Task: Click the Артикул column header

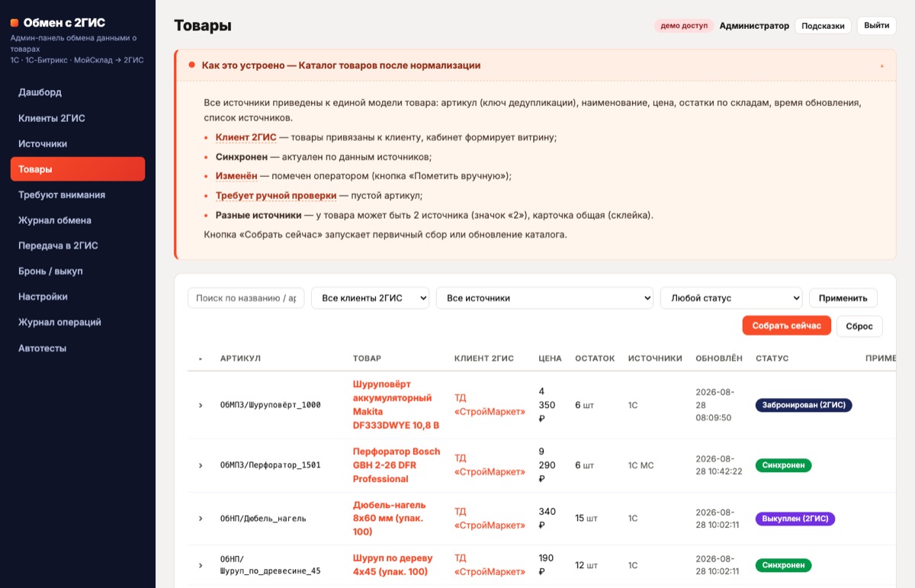Action: [240, 358]
